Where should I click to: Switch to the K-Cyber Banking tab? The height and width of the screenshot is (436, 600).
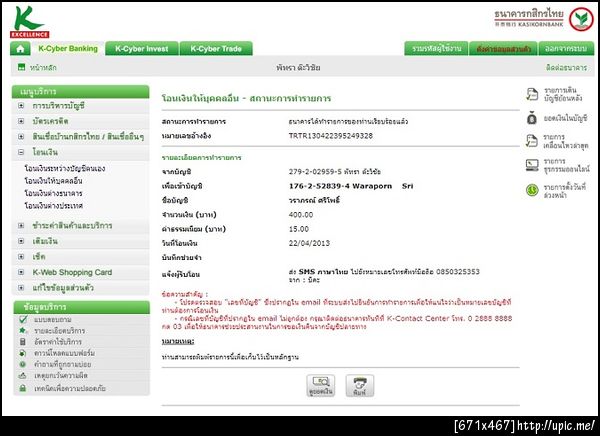[x=68, y=49]
